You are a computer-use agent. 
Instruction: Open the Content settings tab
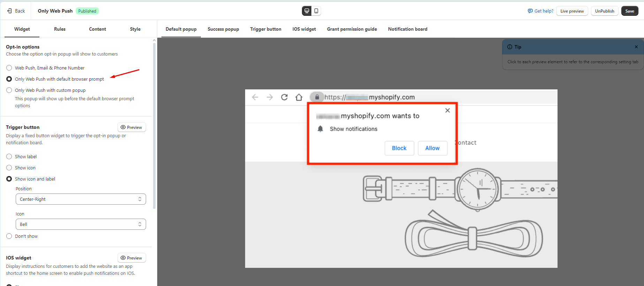pos(98,29)
